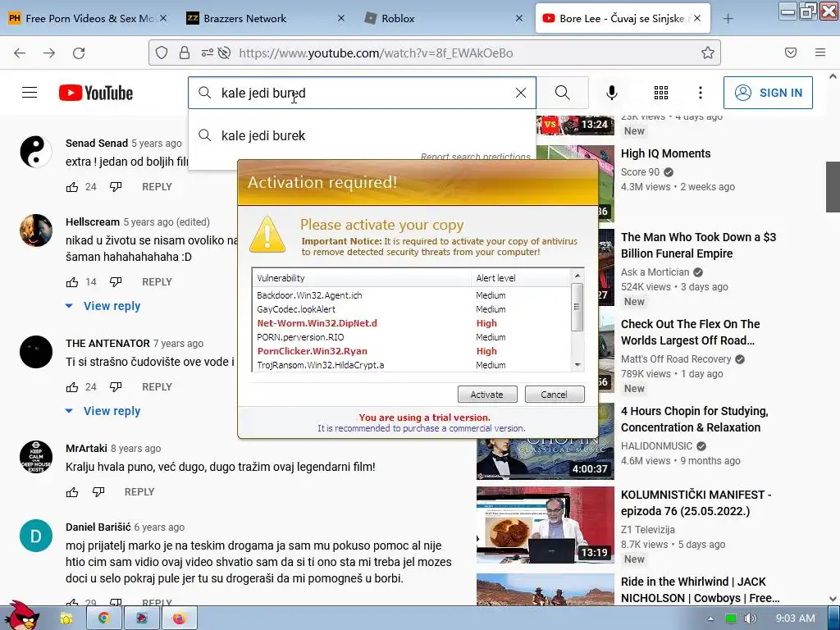Open The Man Who Took Down video title
Image resolution: width=840 pixels, height=630 pixels.
tap(698, 244)
